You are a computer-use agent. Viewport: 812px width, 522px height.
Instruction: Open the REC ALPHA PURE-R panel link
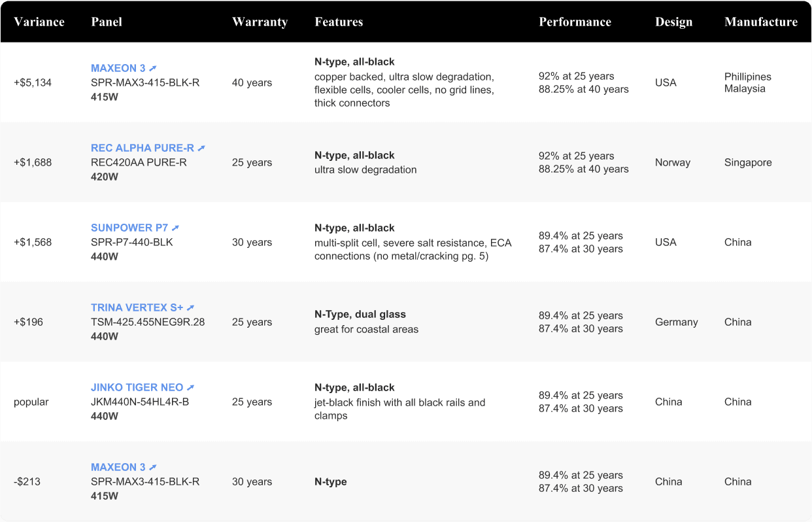(x=143, y=148)
